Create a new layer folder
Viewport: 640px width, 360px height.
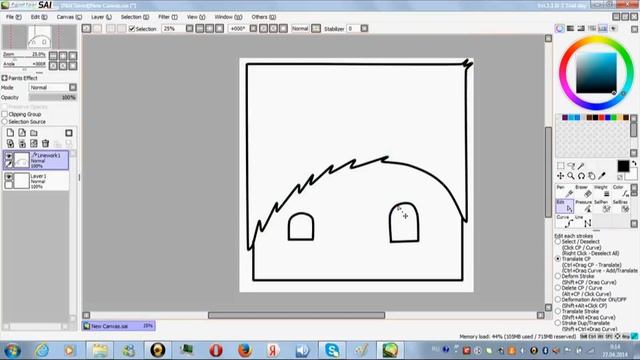34,133
